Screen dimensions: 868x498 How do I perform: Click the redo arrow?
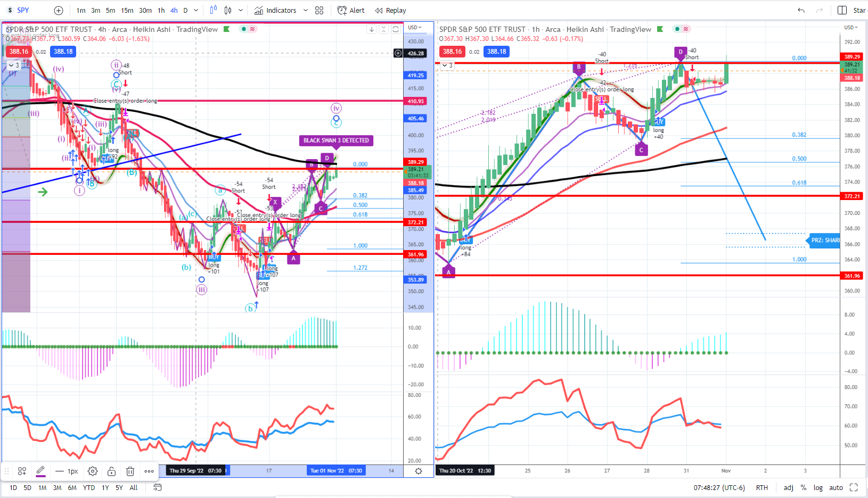coord(820,10)
